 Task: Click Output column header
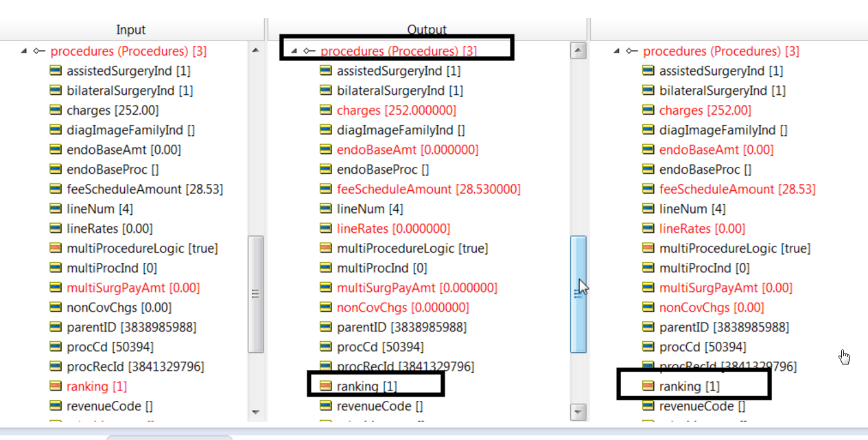click(x=427, y=30)
